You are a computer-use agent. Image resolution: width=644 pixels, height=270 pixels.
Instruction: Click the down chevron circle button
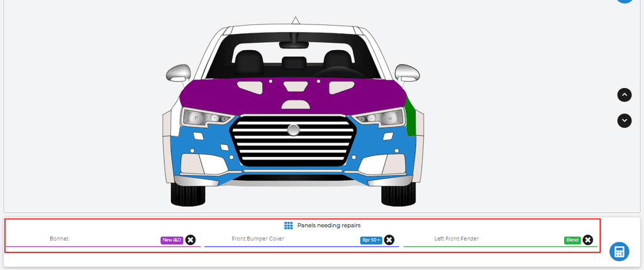click(x=624, y=119)
